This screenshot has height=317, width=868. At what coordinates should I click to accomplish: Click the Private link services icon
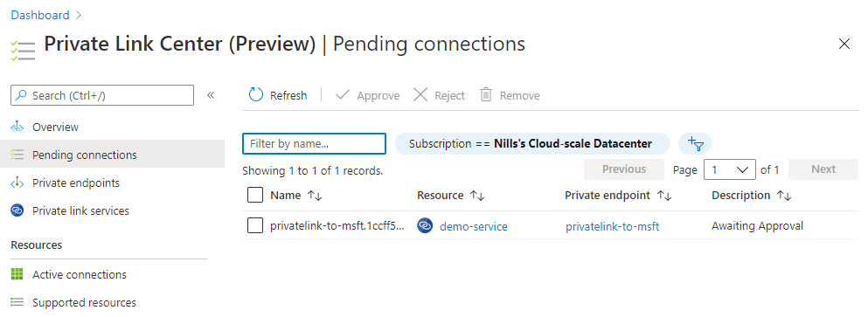coord(17,210)
